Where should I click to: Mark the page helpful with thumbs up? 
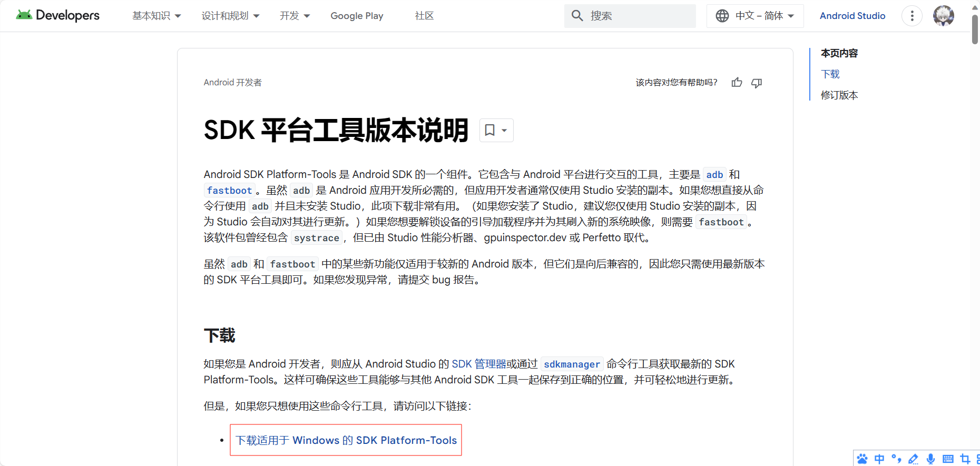(x=737, y=83)
